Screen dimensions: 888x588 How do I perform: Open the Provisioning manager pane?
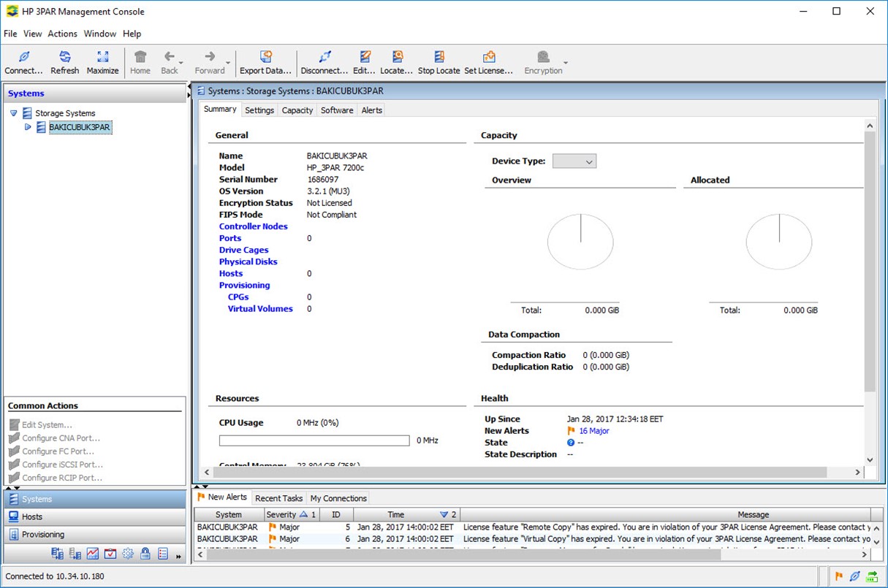[95, 535]
